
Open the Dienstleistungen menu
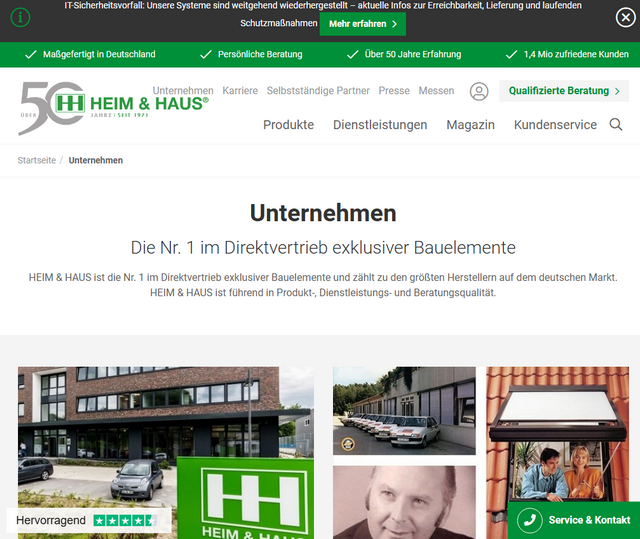[x=380, y=124]
